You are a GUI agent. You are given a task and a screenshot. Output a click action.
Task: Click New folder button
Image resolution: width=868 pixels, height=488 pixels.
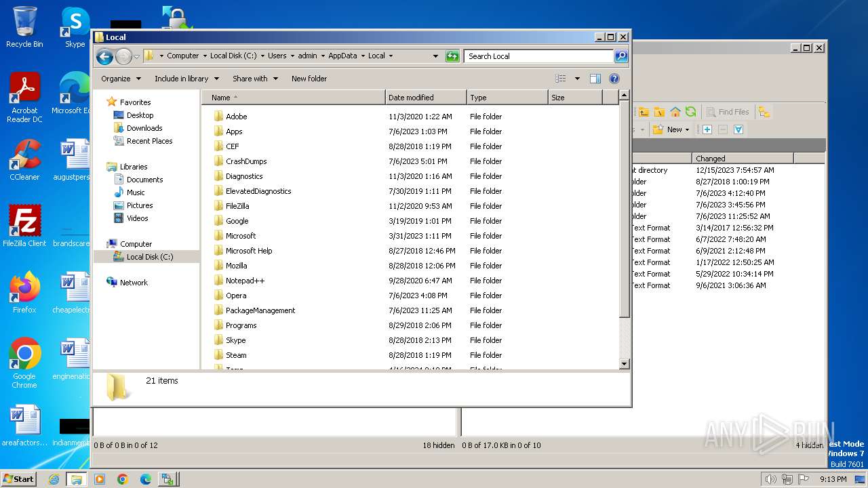(x=309, y=79)
